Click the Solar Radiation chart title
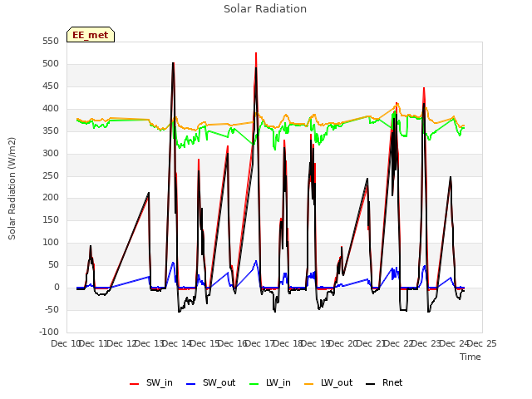 (x=265, y=9)
